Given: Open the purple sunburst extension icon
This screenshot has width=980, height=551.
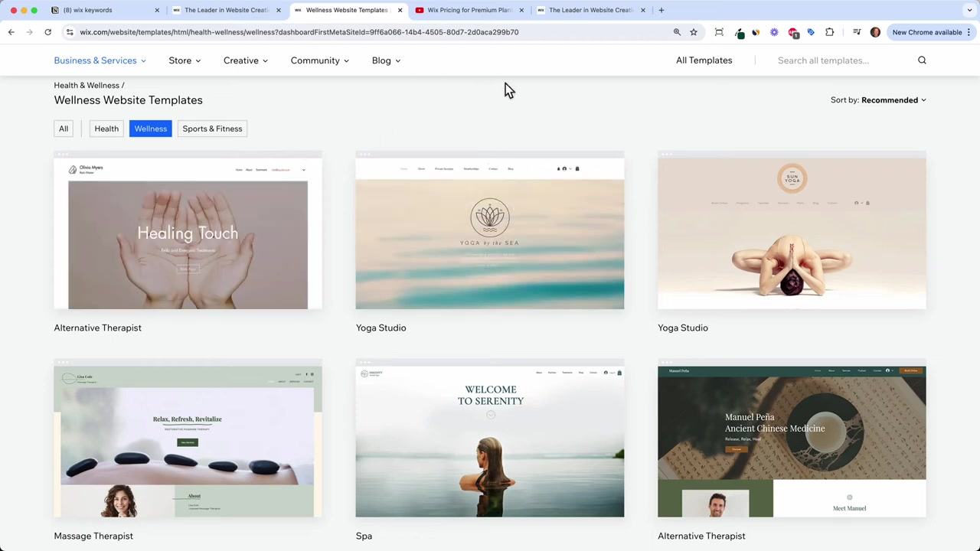Looking at the screenshot, I should click(774, 32).
